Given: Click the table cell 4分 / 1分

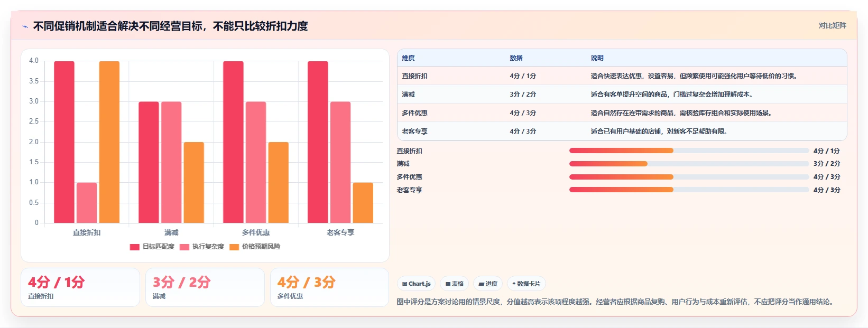Looking at the screenshot, I should tap(523, 76).
